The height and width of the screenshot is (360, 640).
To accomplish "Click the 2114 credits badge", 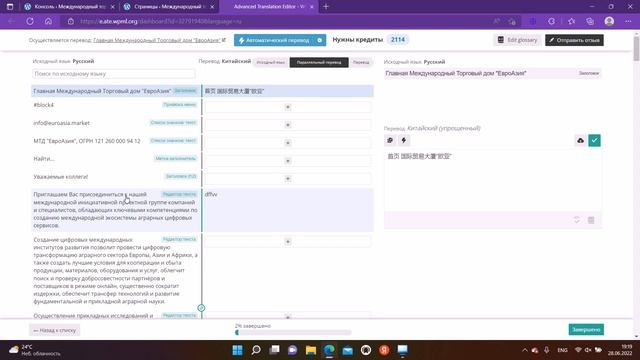I will 398,40.
